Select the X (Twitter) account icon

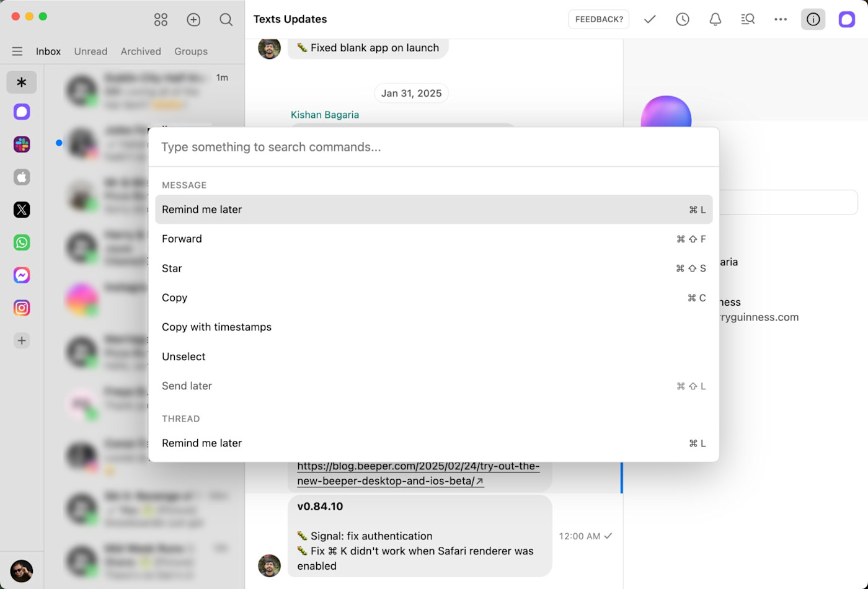pos(22,210)
